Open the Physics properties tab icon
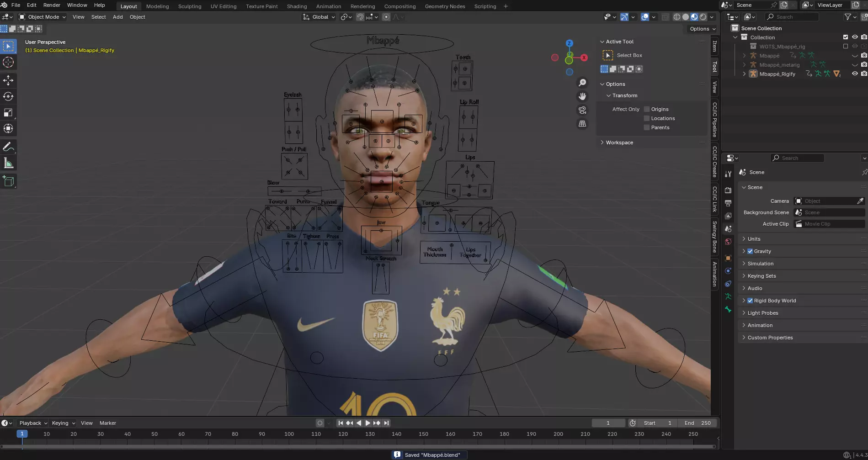Viewport: 868px width, 460px height. pos(728,271)
